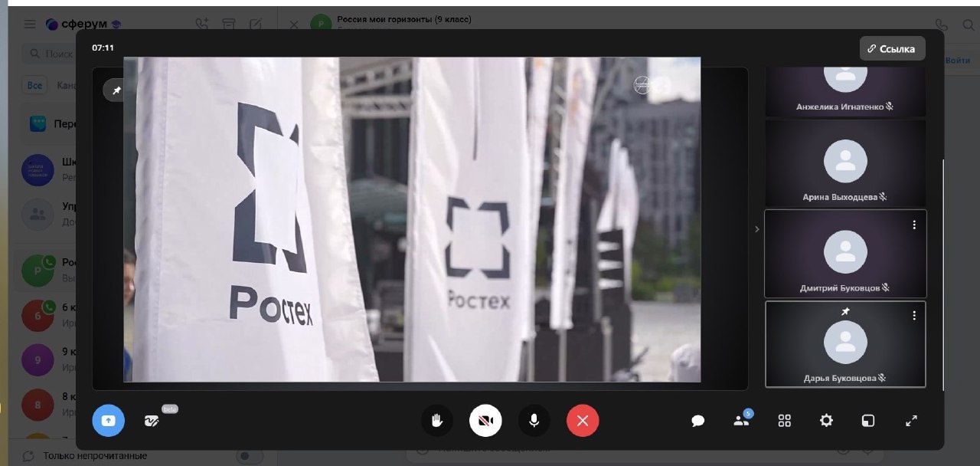Click the Войти button behind the call
This screenshot has width=980, height=466.
tap(958, 60)
